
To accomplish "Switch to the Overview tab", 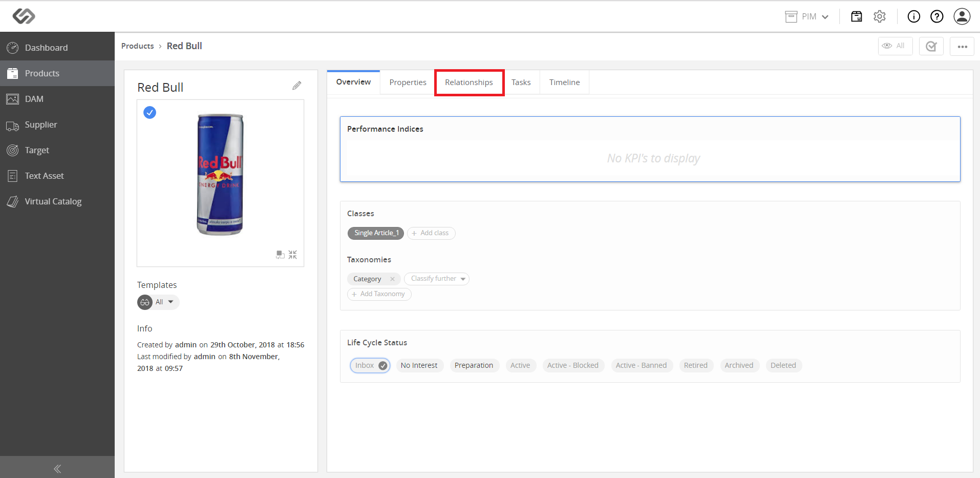I will point(353,82).
